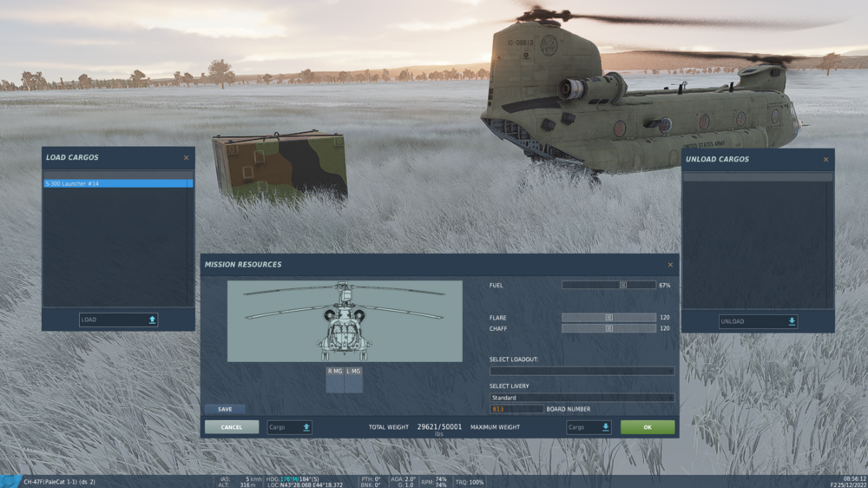Confirm with the green OK button

point(648,427)
